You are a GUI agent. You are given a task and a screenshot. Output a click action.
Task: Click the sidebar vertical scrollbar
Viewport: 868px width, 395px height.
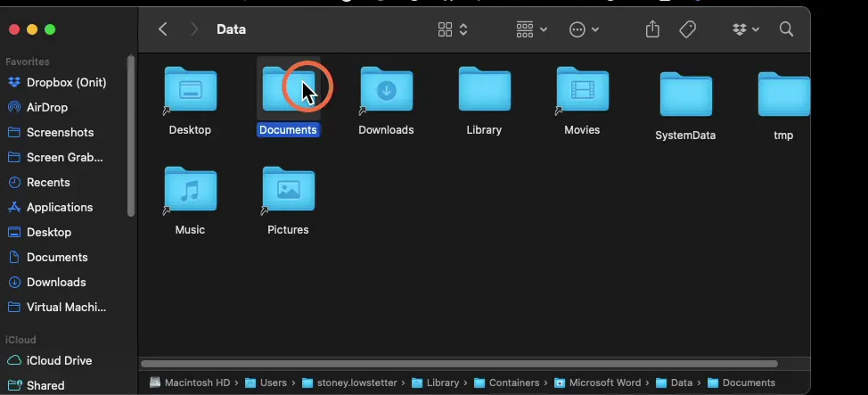pyautogui.click(x=131, y=136)
